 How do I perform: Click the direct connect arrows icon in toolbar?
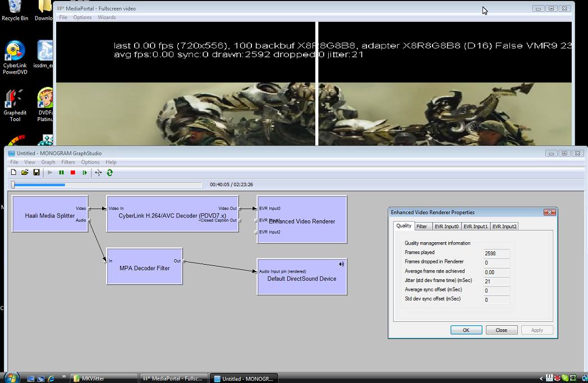pyautogui.click(x=98, y=172)
